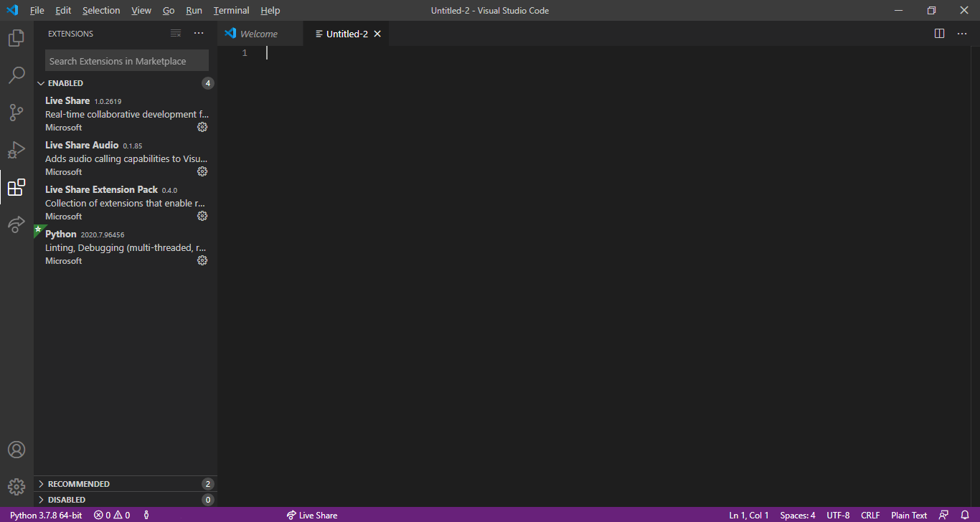The height and width of the screenshot is (522, 980).
Task: Select the Live Share Extension Pack entry
Action: pyautogui.click(x=126, y=202)
